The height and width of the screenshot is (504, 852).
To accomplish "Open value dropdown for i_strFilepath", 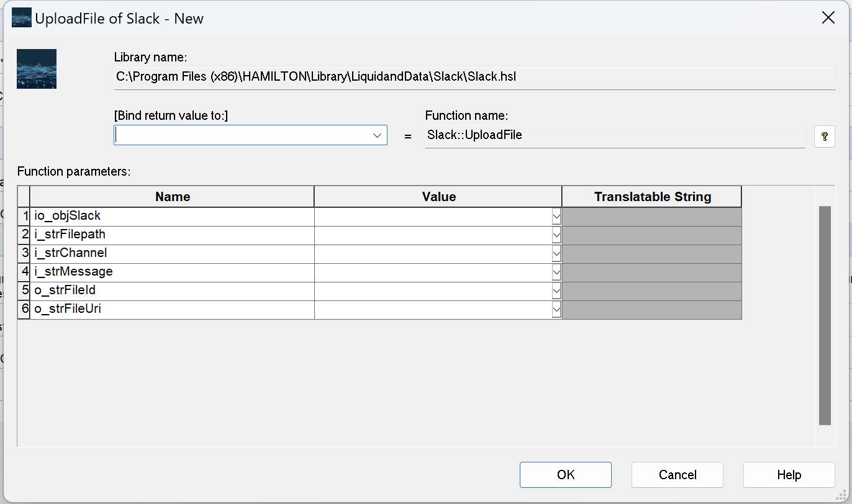I will point(556,235).
